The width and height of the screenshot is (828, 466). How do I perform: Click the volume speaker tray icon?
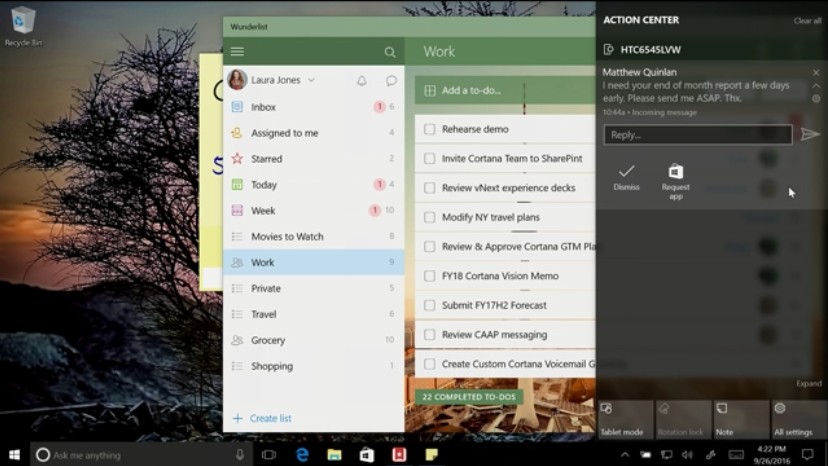click(687, 454)
